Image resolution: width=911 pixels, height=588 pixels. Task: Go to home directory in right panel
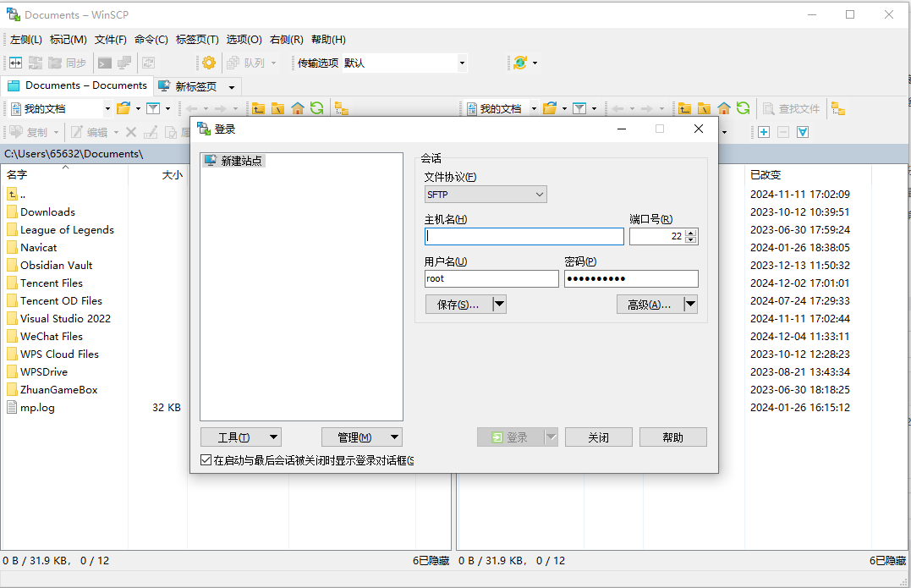click(724, 108)
